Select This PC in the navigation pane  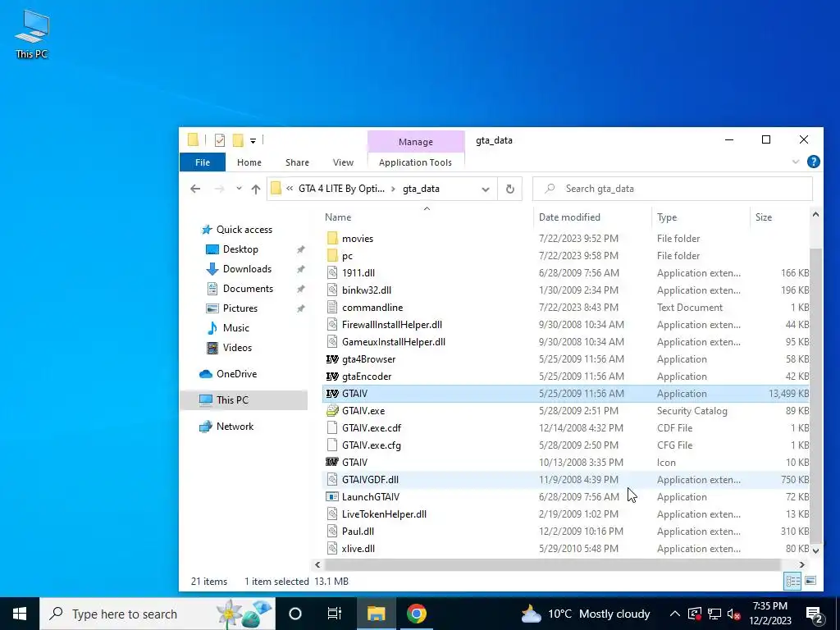point(232,400)
